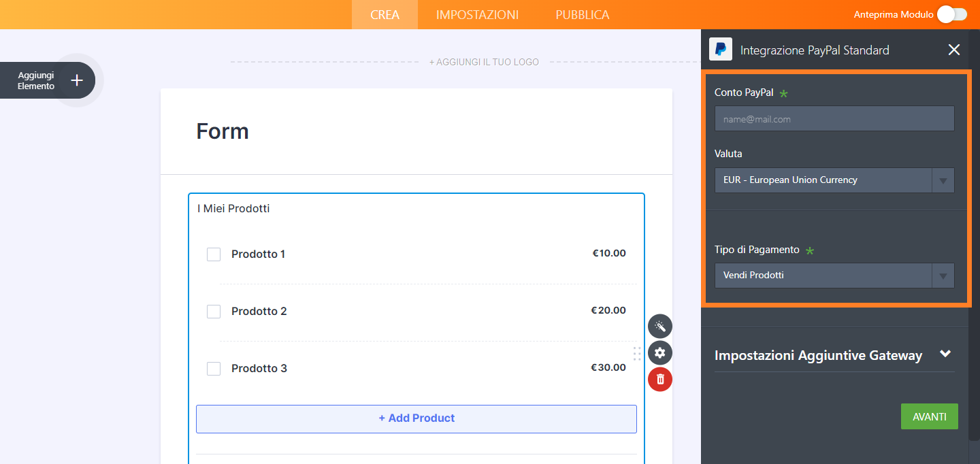Click Aggiungi il tuo logo link
Screen dimensions: 980x464
[x=484, y=62]
